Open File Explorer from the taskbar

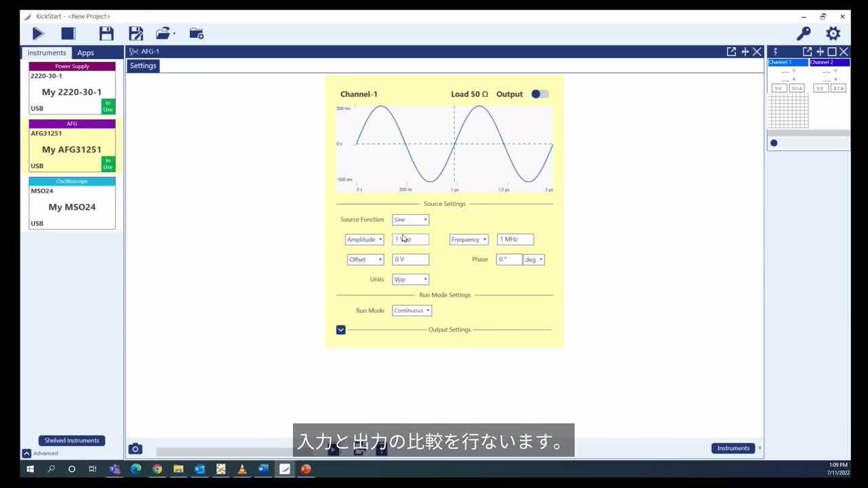[x=178, y=469]
